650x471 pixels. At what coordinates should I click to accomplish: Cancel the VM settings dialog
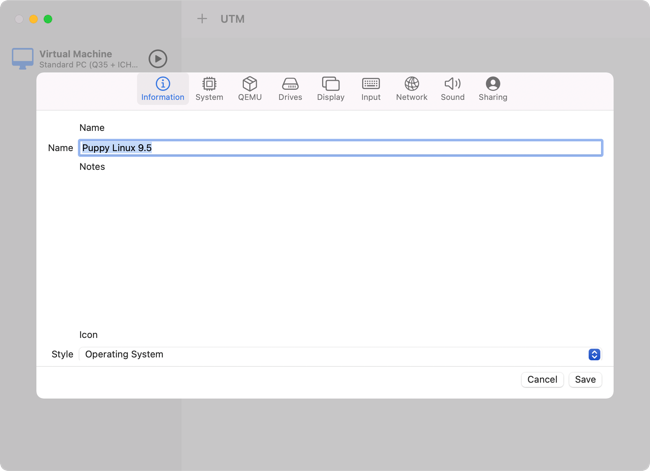542,379
